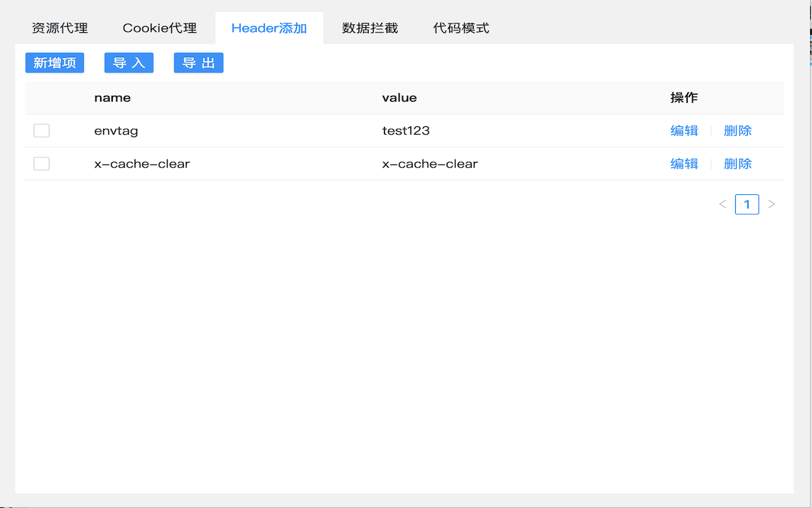Click the previous page arrow
Screen dimensions: 812x508
tap(723, 204)
